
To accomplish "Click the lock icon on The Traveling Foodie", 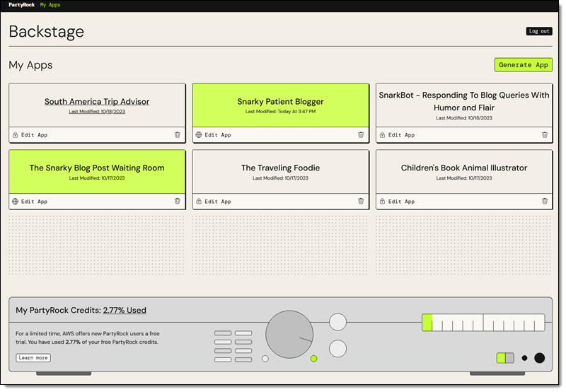I will (x=199, y=202).
